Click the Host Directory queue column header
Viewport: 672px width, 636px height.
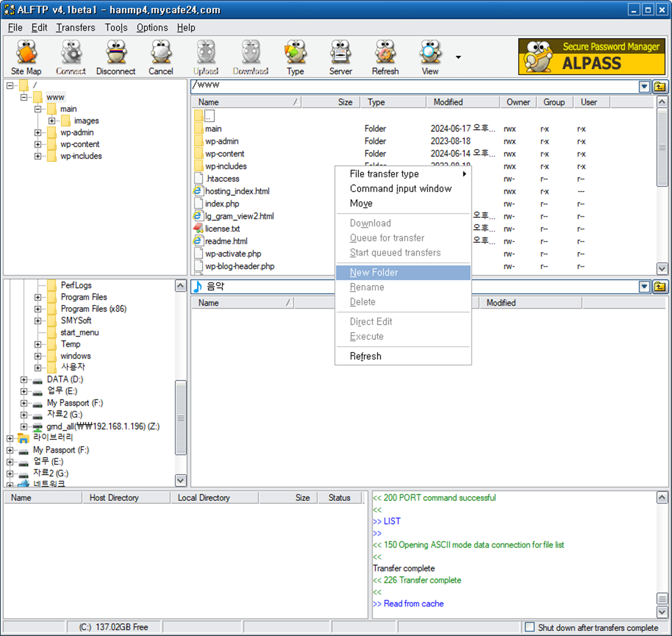126,498
